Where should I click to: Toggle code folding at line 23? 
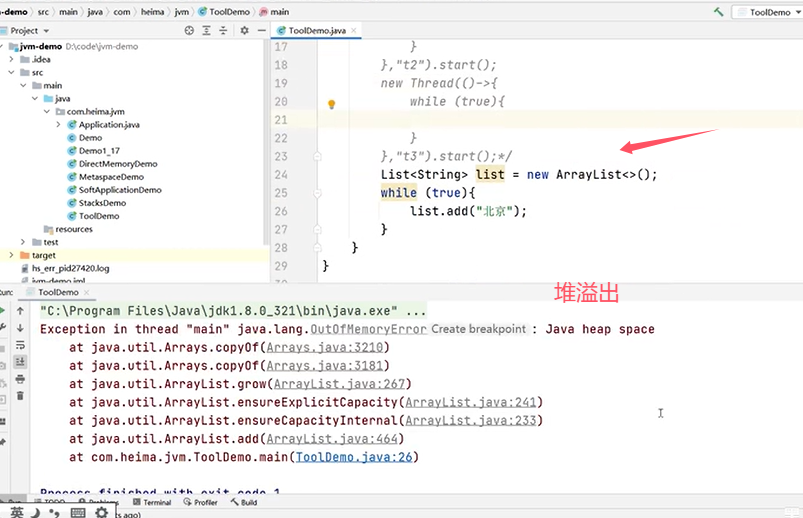(318, 156)
